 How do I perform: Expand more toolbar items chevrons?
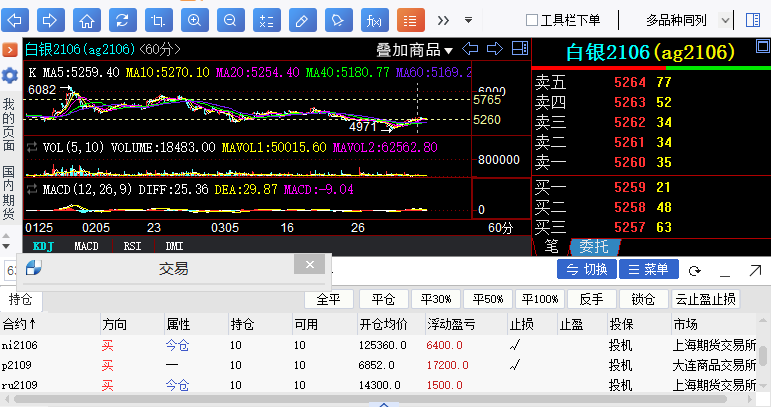444,20
